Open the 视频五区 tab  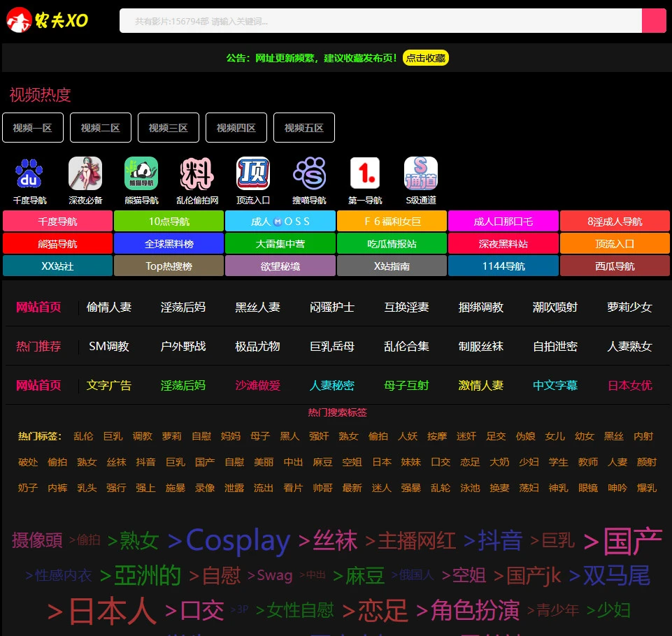tap(304, 128)
